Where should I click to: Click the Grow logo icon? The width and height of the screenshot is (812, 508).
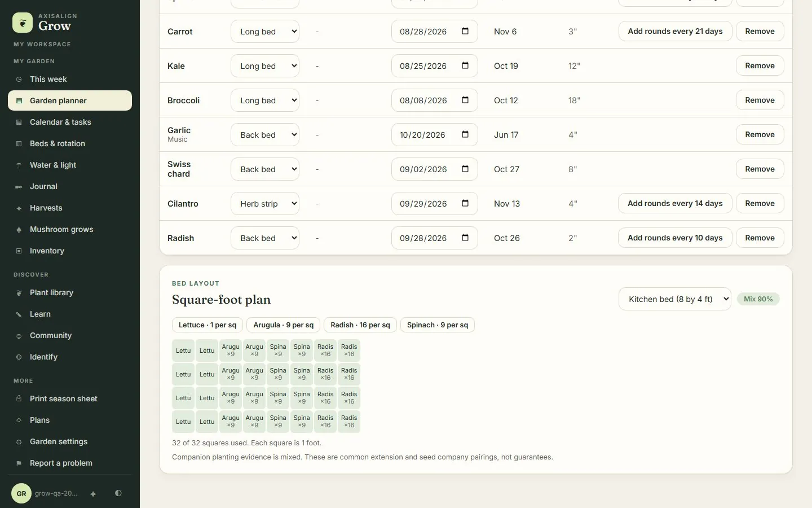(x=23, y=23)
